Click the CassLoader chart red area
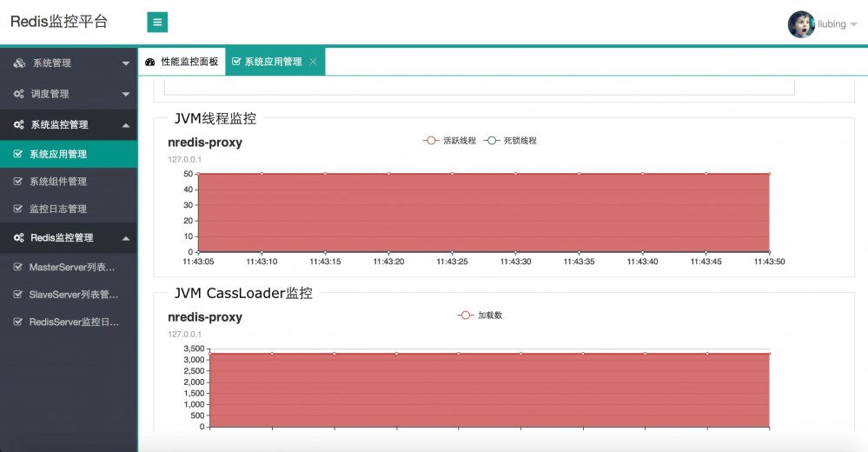 pyautogui.click(x=490, y=390)
